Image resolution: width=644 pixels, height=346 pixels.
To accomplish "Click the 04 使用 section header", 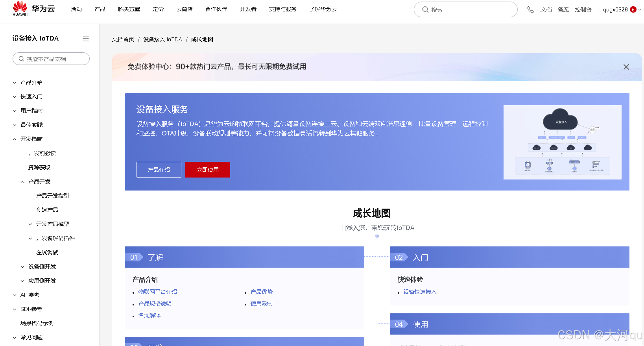I will (509, 324).
